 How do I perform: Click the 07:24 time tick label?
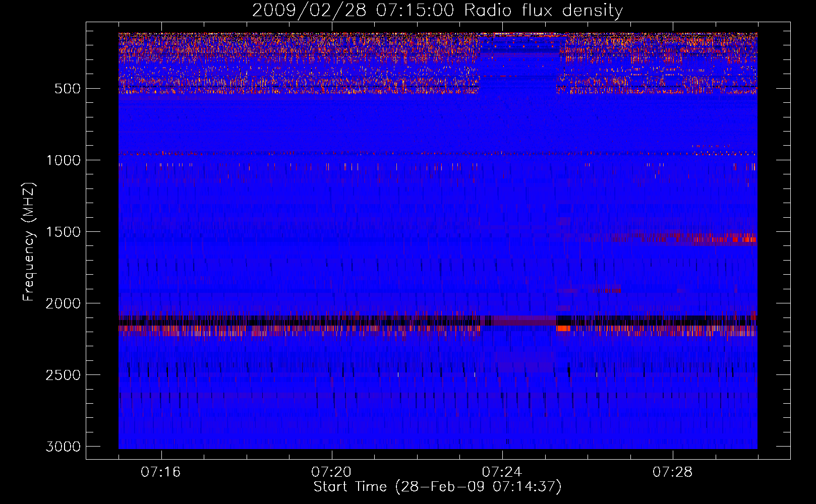(x=502, y=472)
